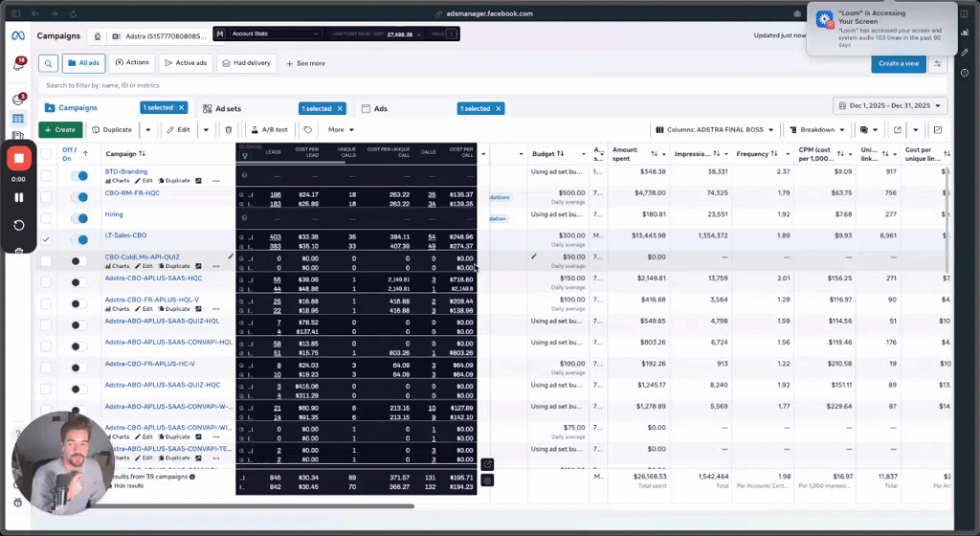Open the More dropdown menu

point(342,130)
